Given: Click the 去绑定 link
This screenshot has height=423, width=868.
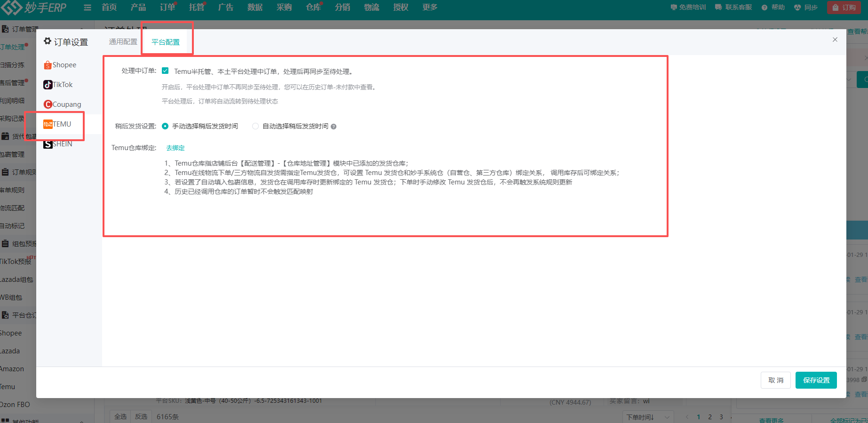Looking at the screenshot, I should tap(175, 148).
